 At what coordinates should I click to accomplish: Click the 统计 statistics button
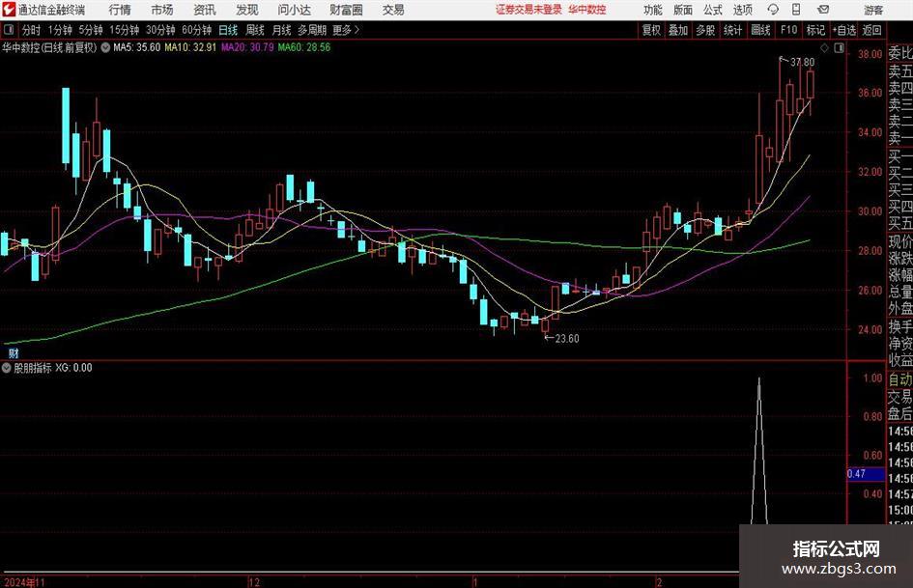coord(732,30)
